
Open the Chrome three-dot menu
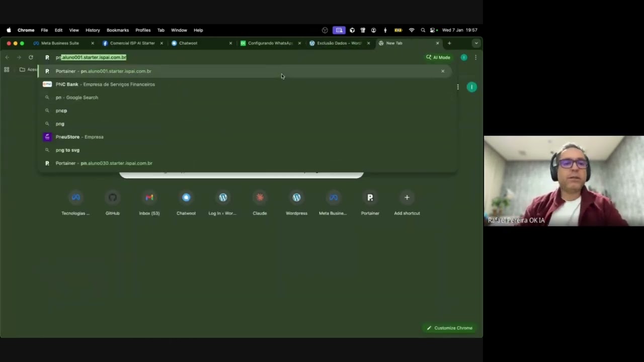tap(475, 57)
